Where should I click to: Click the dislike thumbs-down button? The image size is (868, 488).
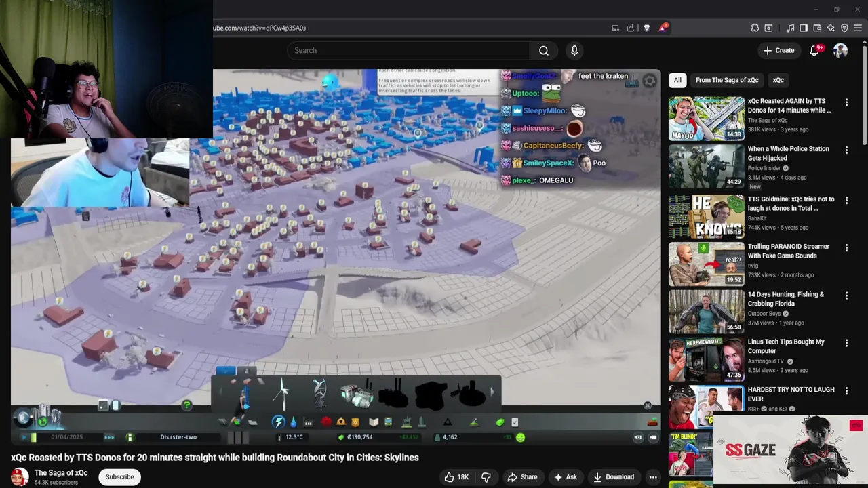click(486, 477)
